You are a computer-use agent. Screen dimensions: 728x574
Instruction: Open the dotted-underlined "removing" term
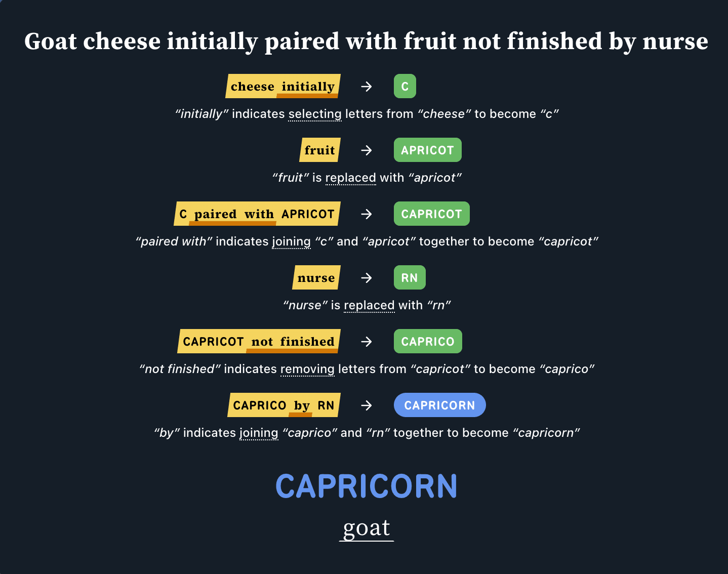click(307, 369)
